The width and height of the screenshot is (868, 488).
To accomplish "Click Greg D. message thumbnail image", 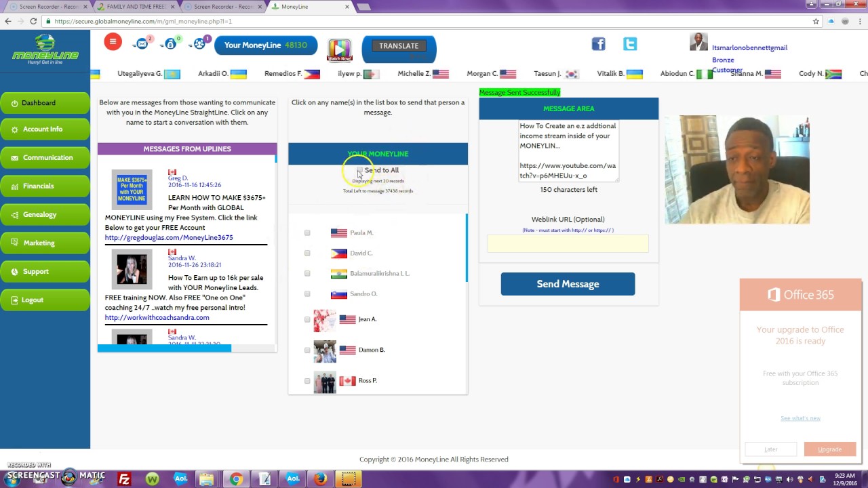I will (132, 188).
